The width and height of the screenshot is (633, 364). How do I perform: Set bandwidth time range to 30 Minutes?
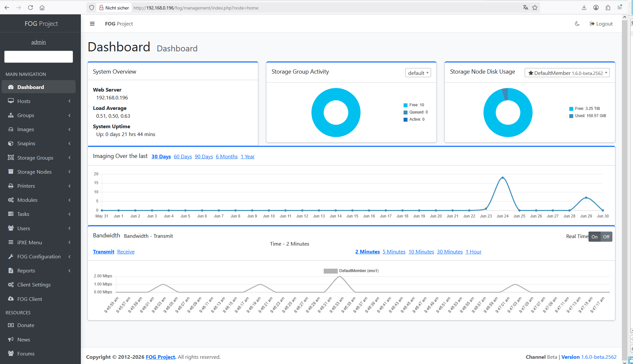(x=450, y=252)
